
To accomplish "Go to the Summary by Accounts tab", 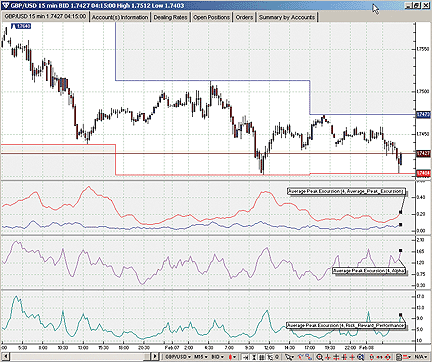I will click(x=287, y=17).
